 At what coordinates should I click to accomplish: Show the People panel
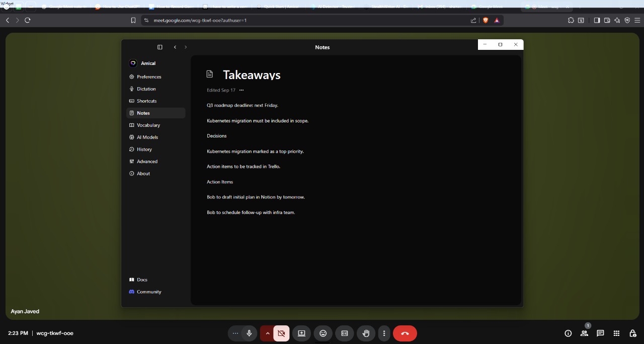point(584,333)
